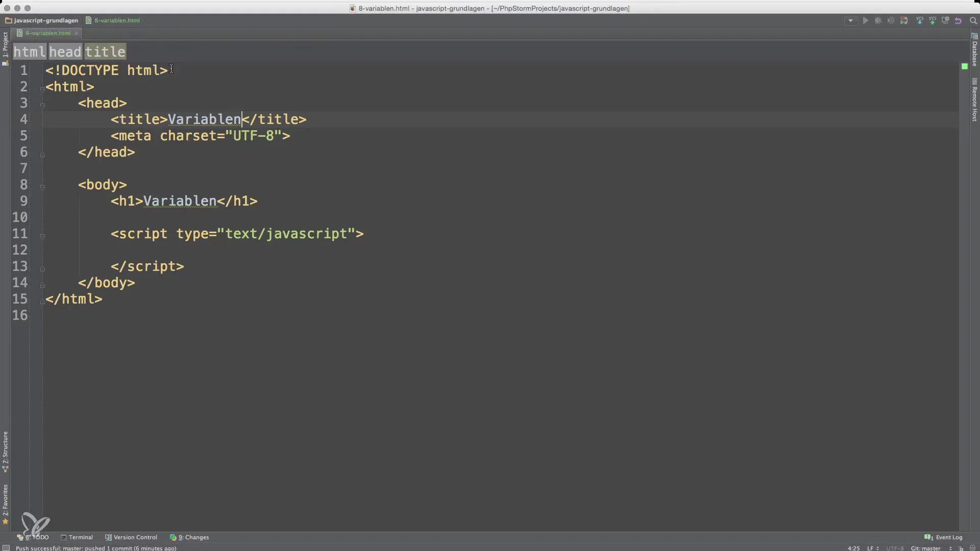Toggle PHP debug connection listener icon
Viewport: 980px width, 551px height.
904,21
